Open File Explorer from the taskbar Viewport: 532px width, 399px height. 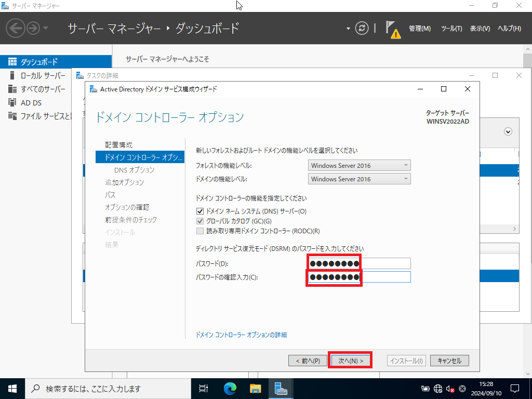tap(255, 389)
